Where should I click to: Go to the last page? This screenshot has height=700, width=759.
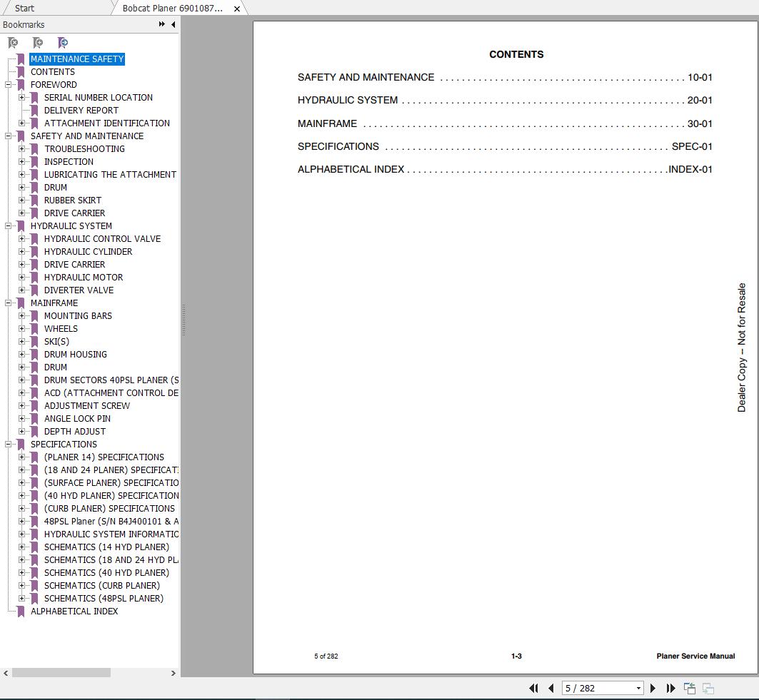(x=670, y=688)
